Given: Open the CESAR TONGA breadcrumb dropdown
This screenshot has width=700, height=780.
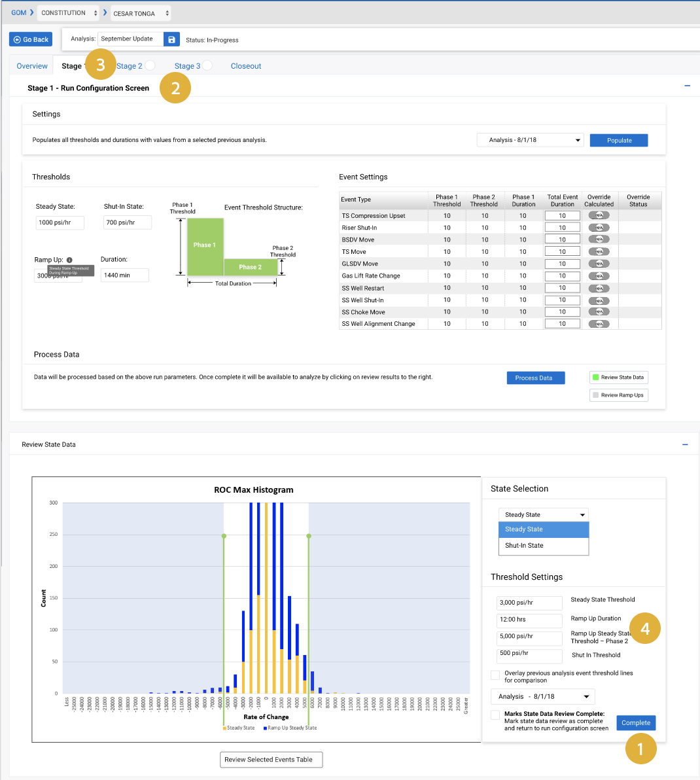Looking at the screenshot, I should [x=141, y=14].
